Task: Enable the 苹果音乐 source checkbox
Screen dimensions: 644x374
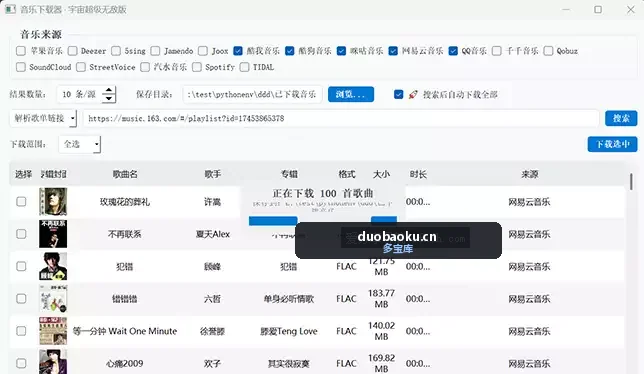Action: coord(21,51)
